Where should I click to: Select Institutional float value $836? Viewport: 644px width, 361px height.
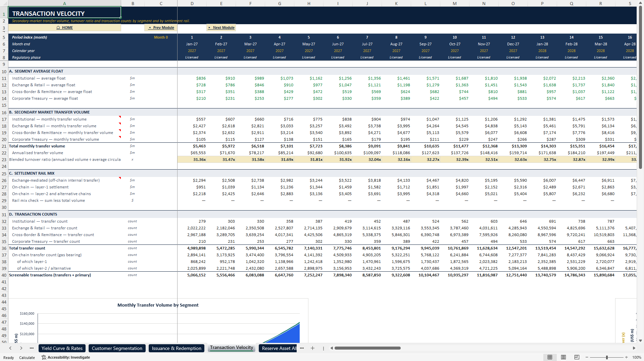click(x=192, y=78)
